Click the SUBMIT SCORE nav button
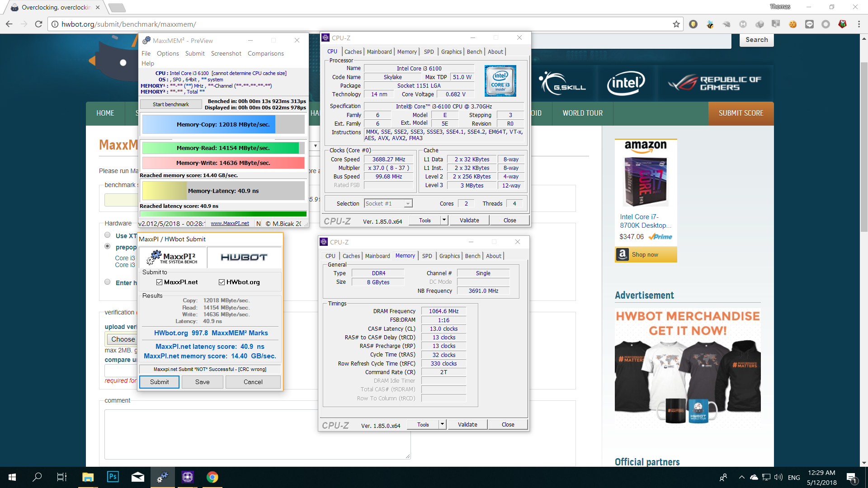 741,113
